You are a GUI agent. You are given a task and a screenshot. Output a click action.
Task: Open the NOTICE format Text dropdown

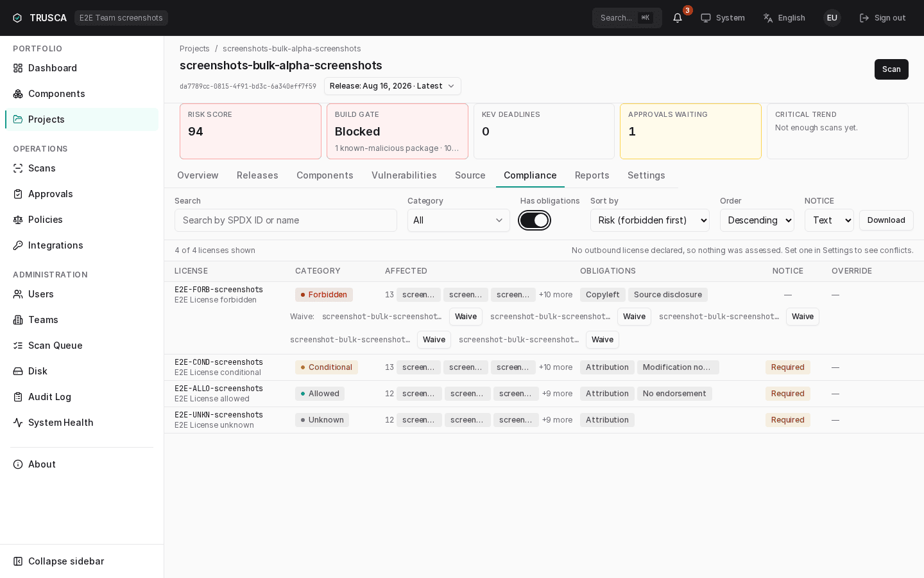click(829, 220)
